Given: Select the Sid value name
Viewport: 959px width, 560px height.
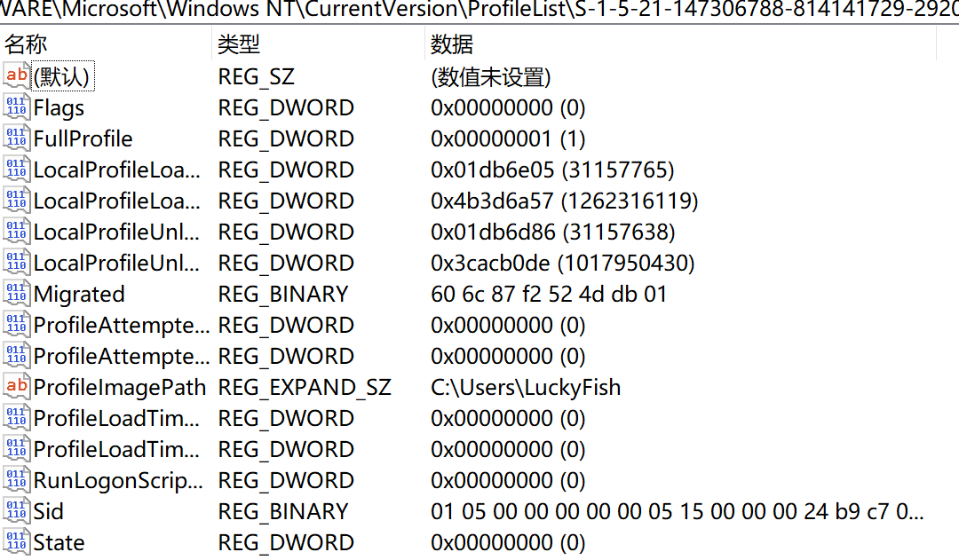Looking at the screenshot, I should click(49, 512).
